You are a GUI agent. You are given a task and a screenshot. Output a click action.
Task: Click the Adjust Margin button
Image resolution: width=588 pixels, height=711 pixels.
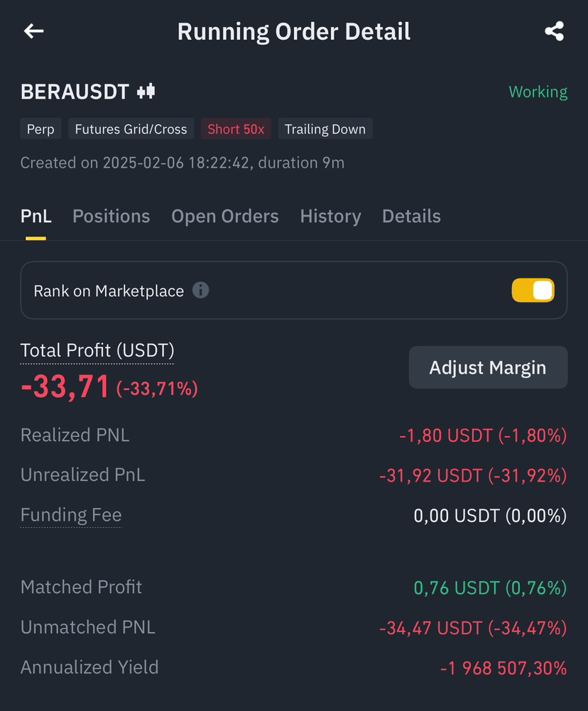pos(489,367)
